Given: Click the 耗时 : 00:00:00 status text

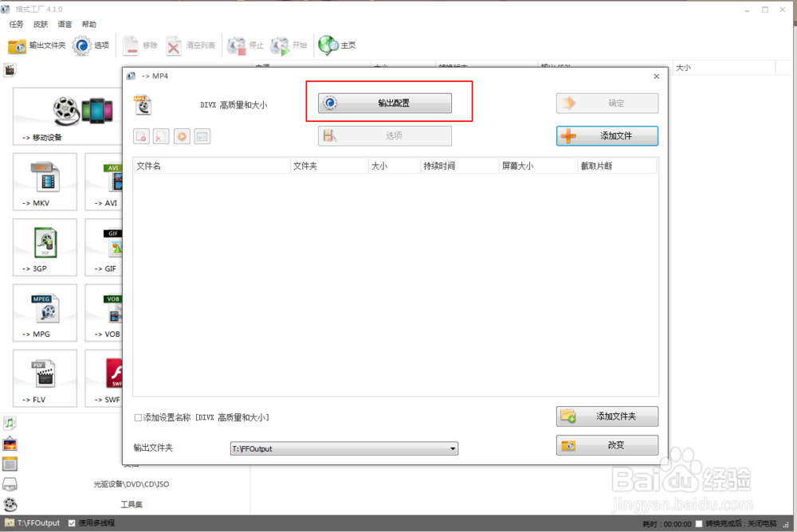Looking at the screenshot, I should coord(666,524).
